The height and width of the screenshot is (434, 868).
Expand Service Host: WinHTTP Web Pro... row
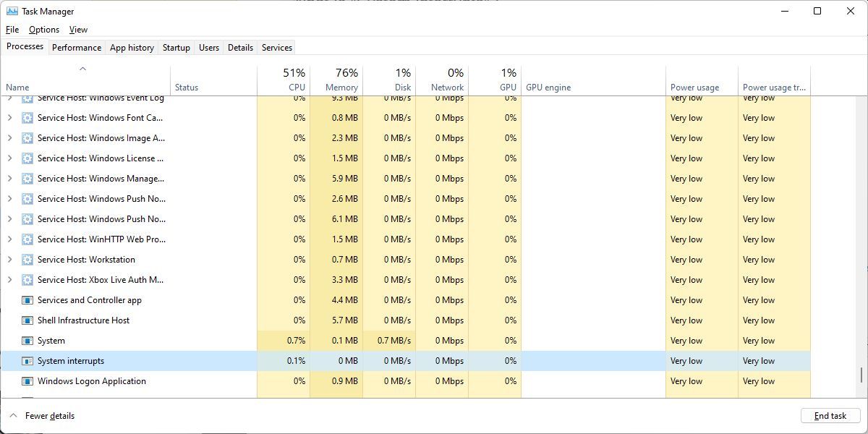point(9,239)
